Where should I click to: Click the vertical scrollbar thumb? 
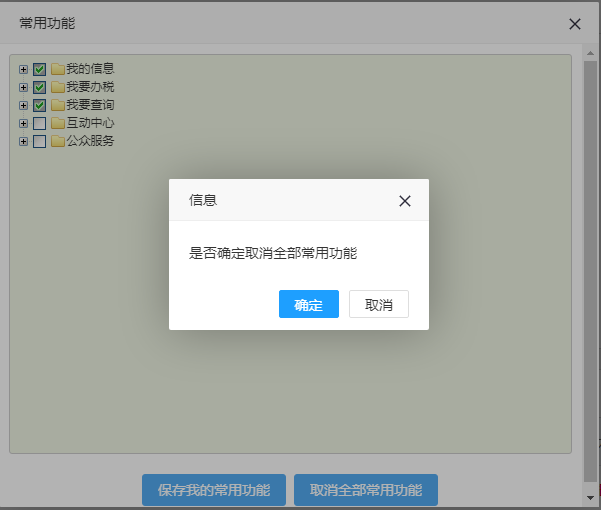590,271
